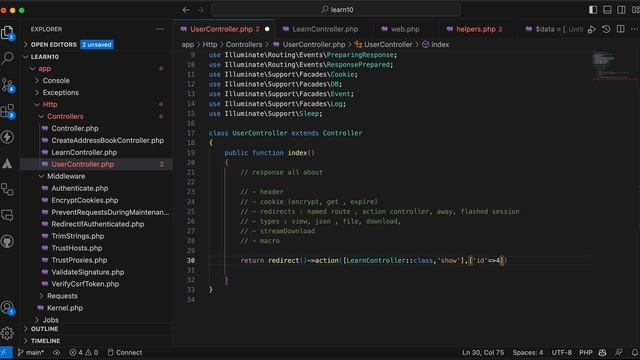The image size is (640, 360).
Task: Open timeline history icon in editor toolbar
Action: pyautogui.click(x=606, y=29)
